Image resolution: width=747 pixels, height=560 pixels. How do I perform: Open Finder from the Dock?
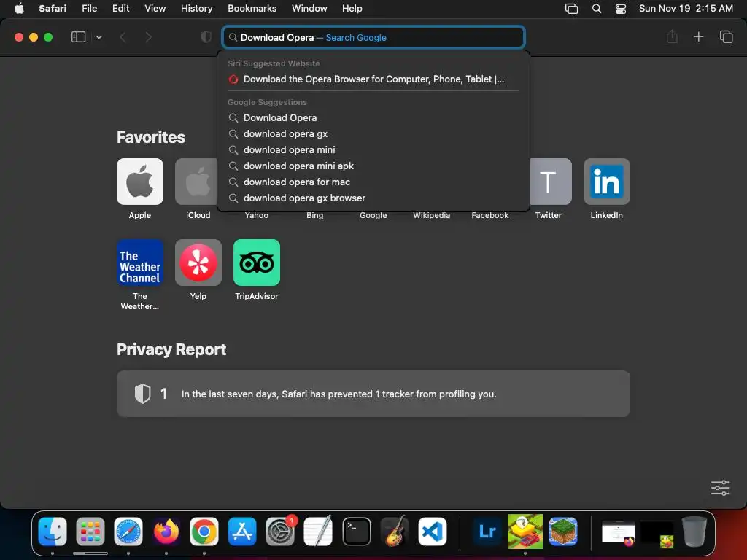point(53,532)
